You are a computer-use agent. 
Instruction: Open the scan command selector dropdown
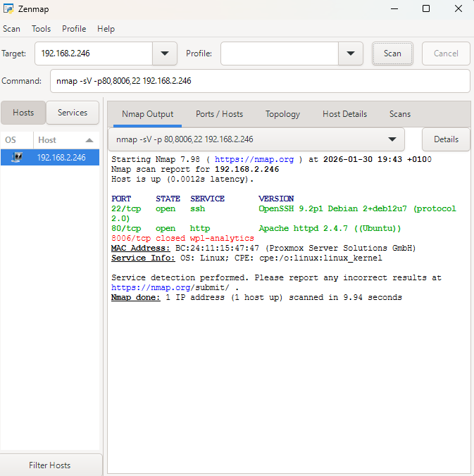pos(392,139)
